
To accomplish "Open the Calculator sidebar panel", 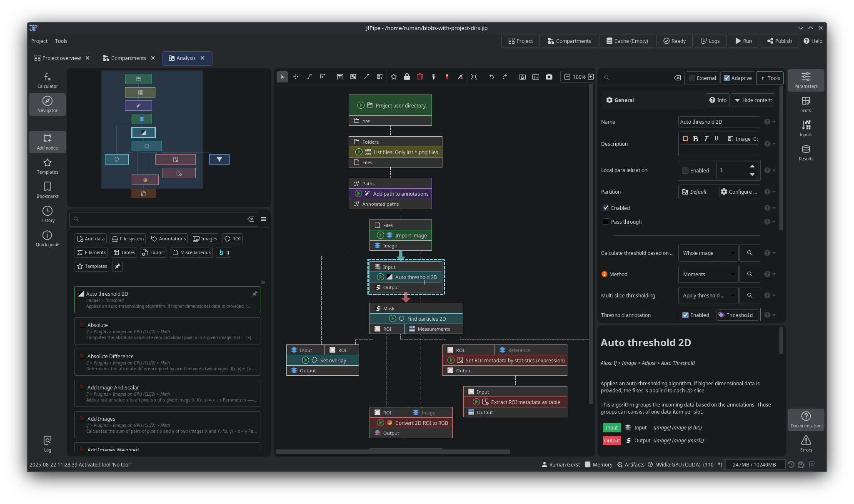I will point(47,80).
